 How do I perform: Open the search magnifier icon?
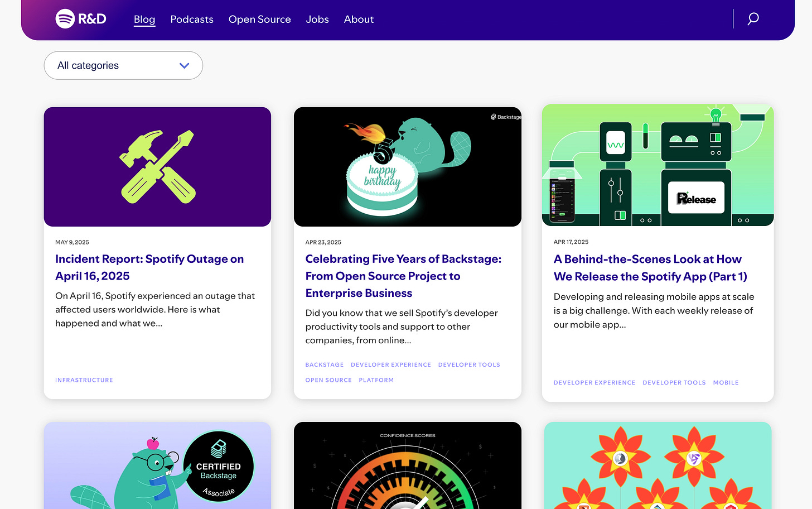point(753,19)
